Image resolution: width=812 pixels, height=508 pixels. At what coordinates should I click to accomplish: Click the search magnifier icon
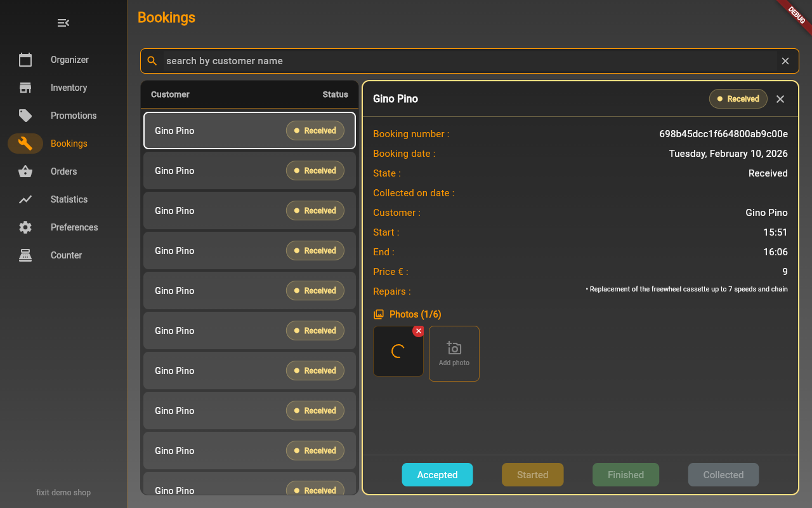coord(152,61)
